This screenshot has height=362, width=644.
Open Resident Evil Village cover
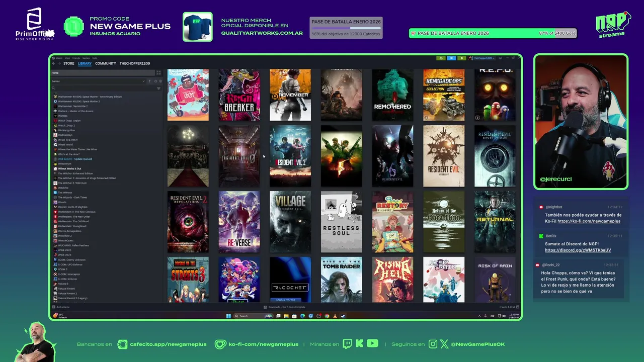click(290, 222)
